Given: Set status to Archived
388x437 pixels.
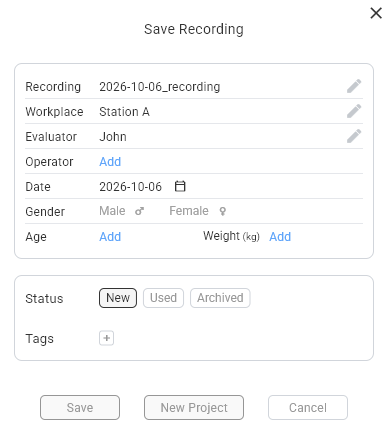Looking at the screenshot, I should pos(220,298).
